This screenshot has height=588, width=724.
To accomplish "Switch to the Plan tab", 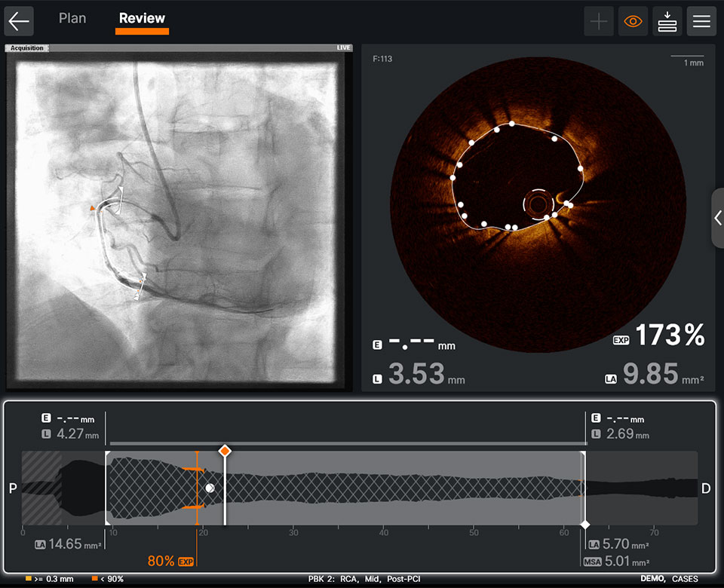I will pyautogui.click(x=72, y=18).
